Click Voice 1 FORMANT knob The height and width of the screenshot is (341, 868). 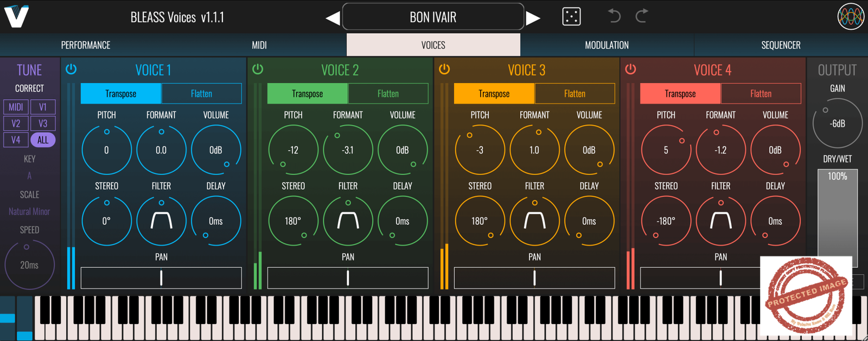[161, 150]
